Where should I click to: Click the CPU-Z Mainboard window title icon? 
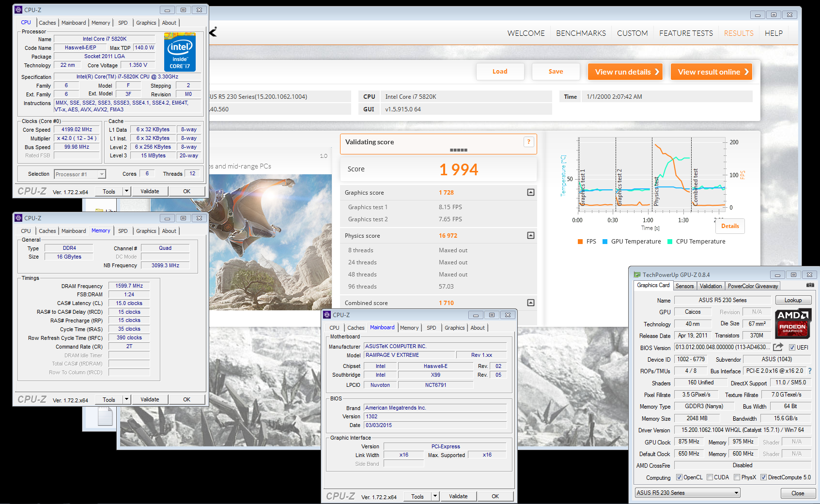coord(327,315)
